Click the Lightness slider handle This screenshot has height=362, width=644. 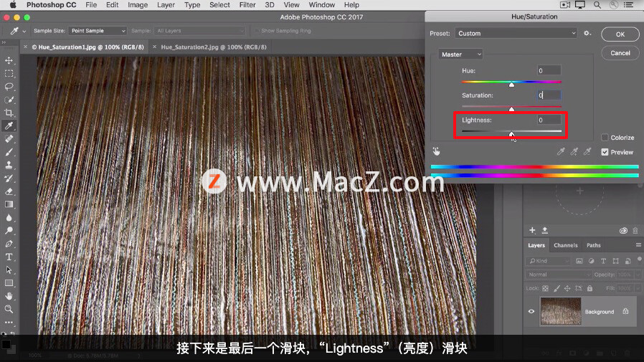(511, 134)
